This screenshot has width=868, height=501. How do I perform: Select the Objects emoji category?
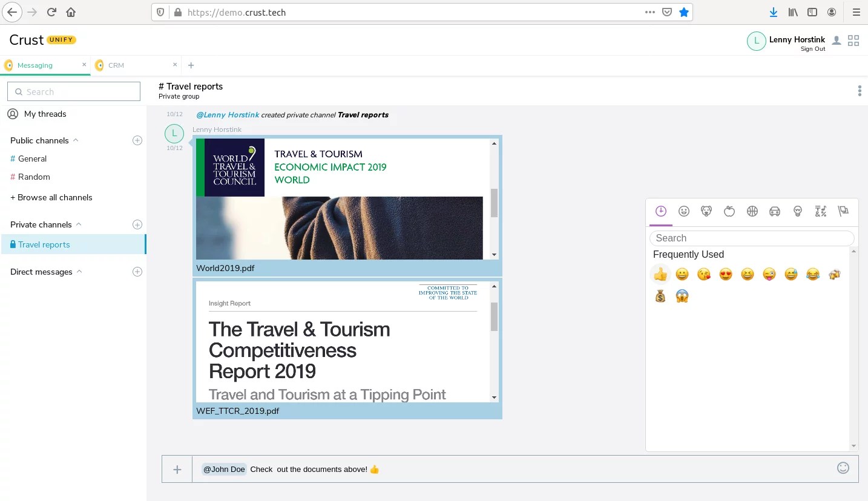798,211
